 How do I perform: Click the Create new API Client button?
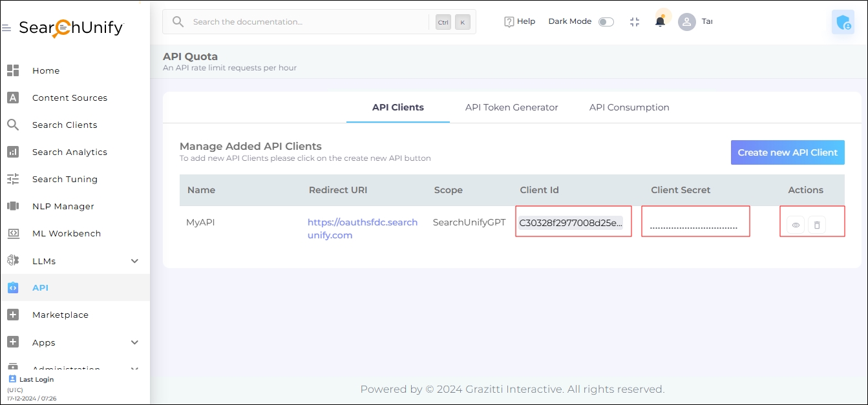[x=787, y=152]
